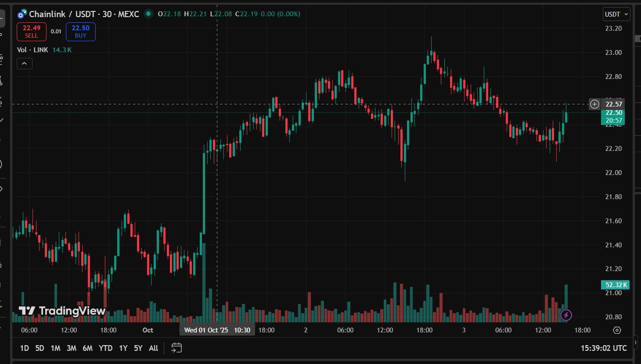Select the 1D time range
Image resolution: width=641 pixels, height=364 pixels.
pyautogui.click(x=24, y=348)
